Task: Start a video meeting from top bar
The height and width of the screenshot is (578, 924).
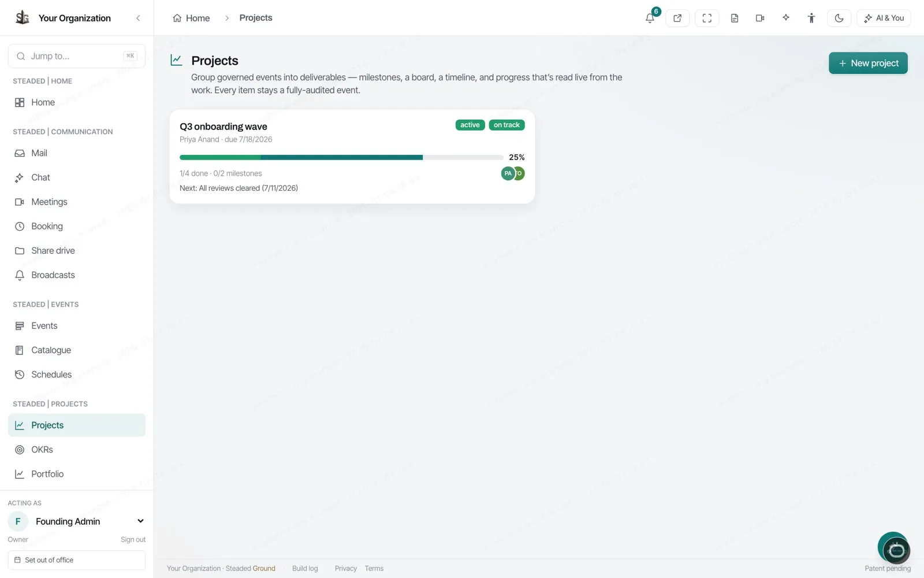Action: (x=760, y=18)
